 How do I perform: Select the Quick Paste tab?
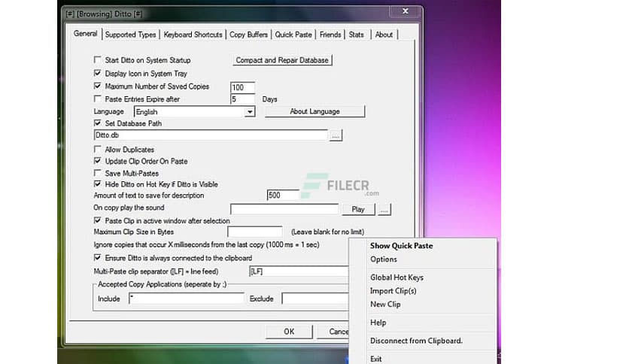[x=294, y=35]
